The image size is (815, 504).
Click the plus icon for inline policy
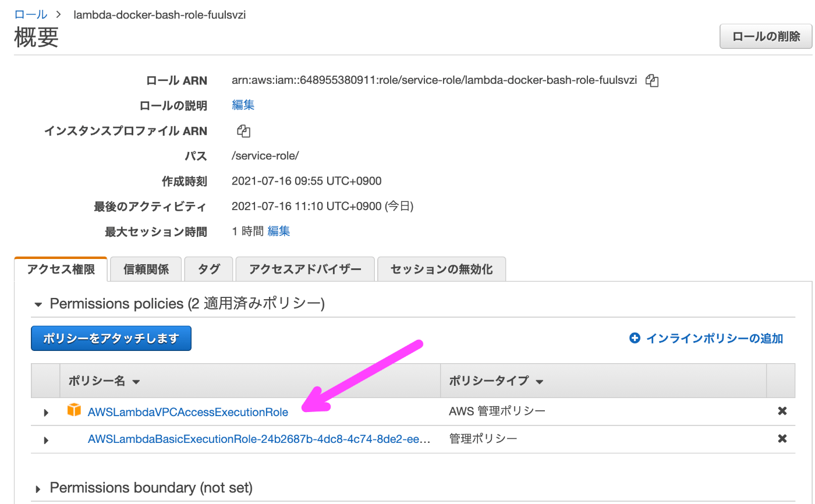point(635,338)
